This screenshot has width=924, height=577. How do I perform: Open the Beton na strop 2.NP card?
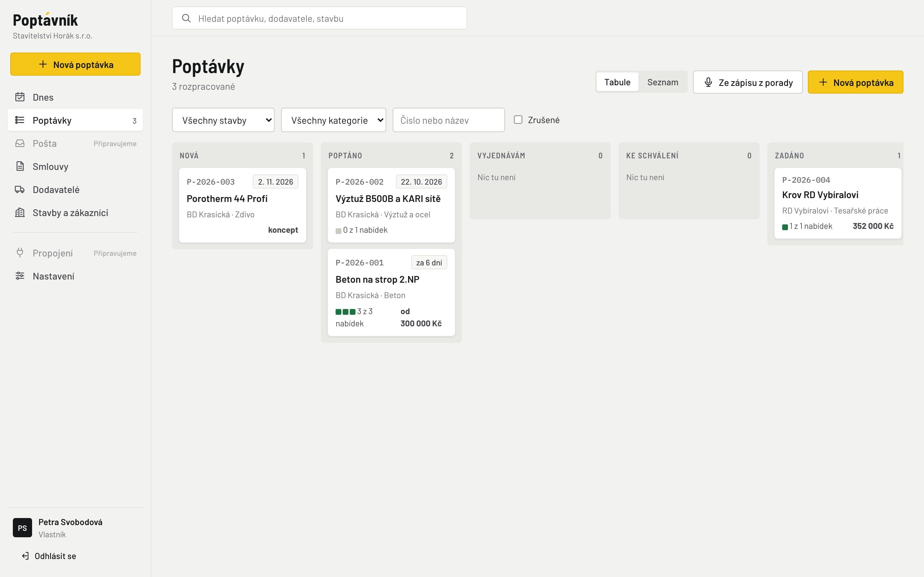coord(391,293)
